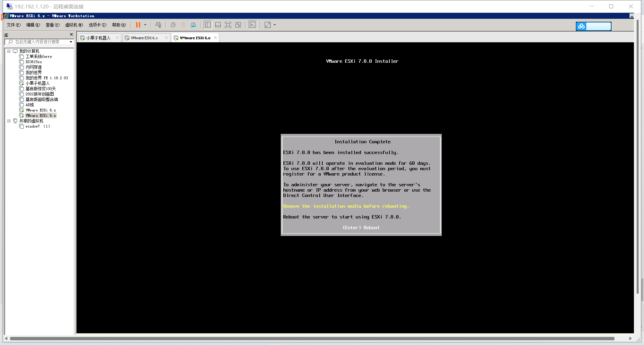The image size is (644, 345).
Task: Click (Enter) Reboot in the installer dialog
Action: [x=361, y=228]
